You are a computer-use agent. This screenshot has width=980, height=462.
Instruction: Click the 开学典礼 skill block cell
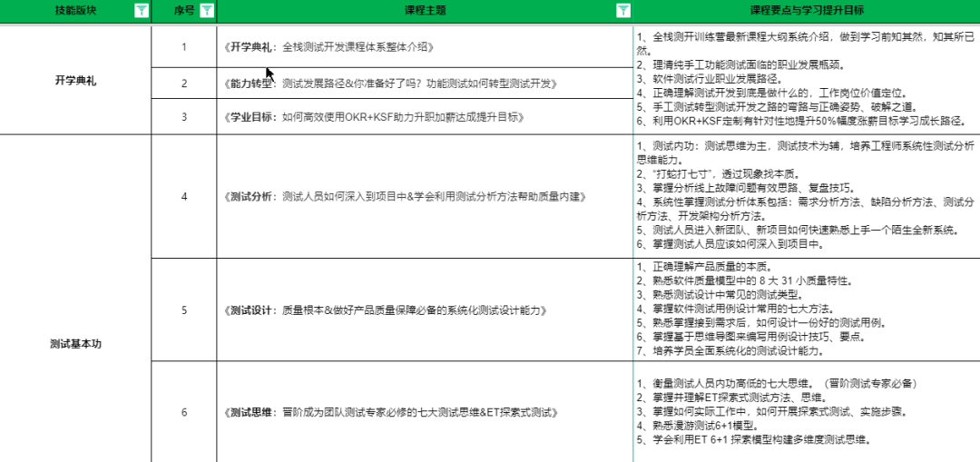(x=75, y=80)
